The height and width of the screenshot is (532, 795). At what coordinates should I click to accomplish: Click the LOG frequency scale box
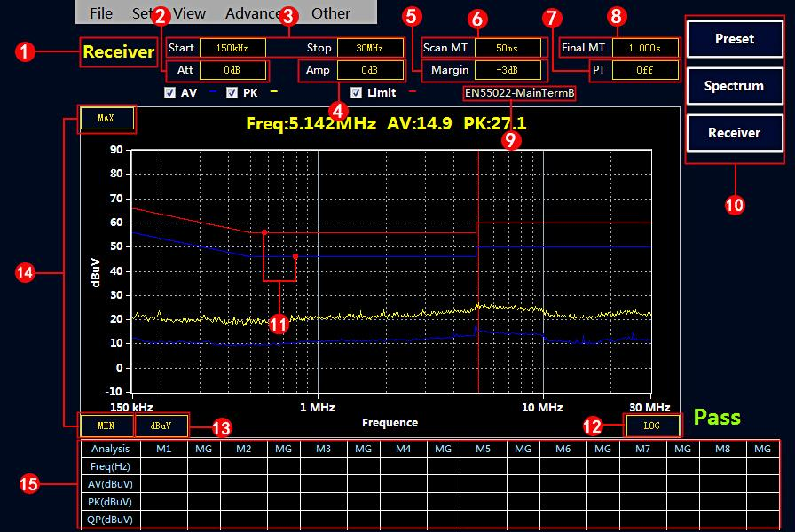pos(652,426)
